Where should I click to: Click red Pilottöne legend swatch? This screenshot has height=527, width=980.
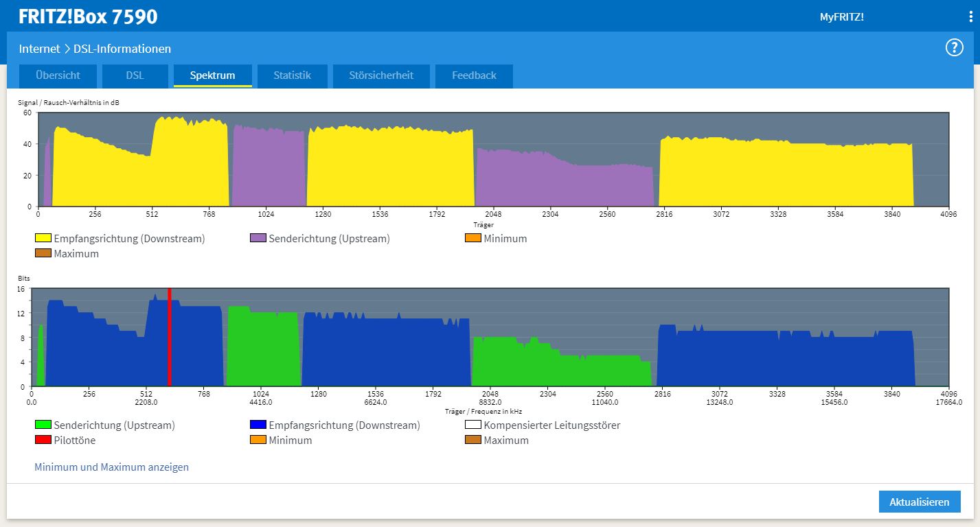click(x=43, y=440)
